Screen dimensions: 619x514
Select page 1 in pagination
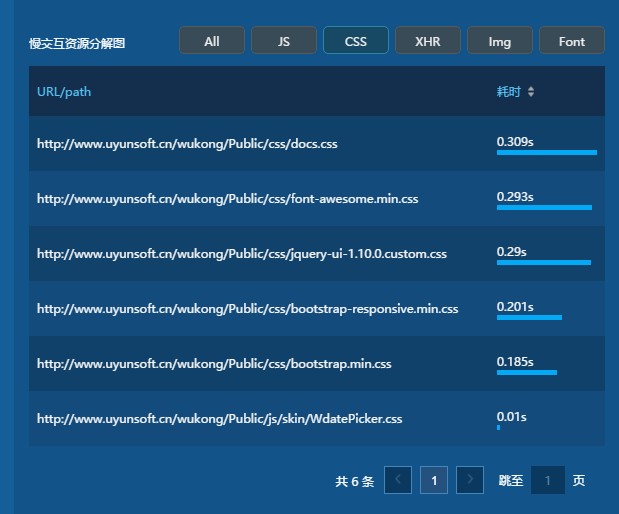[434, 480]
